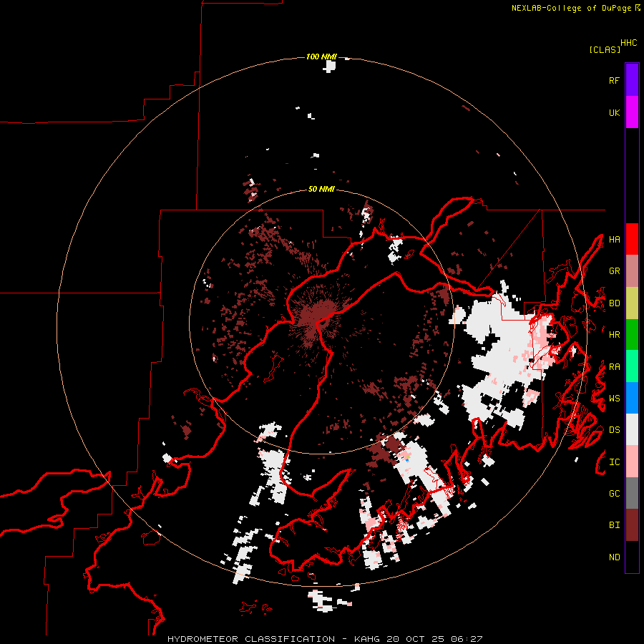Click the radar site center point

click(x=321, y=322)
